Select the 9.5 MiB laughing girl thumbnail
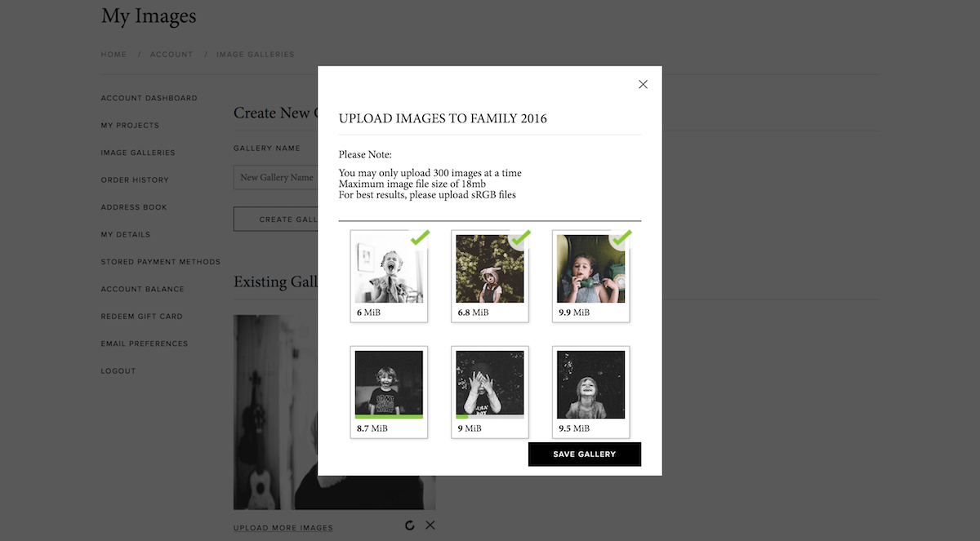This screenshot has height=541, width=980. point(591,384)
